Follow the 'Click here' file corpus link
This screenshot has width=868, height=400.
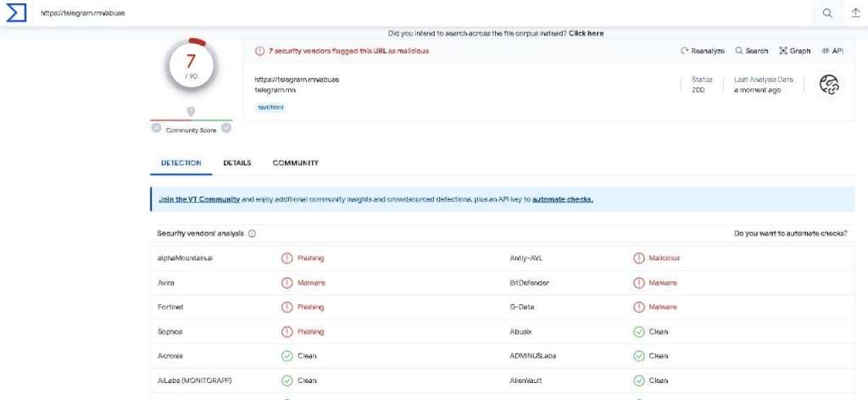point(586,33)
